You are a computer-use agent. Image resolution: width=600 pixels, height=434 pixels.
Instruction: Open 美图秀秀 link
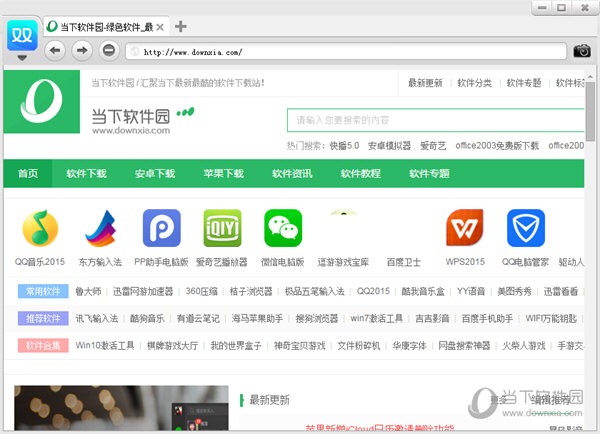point(514,292)
